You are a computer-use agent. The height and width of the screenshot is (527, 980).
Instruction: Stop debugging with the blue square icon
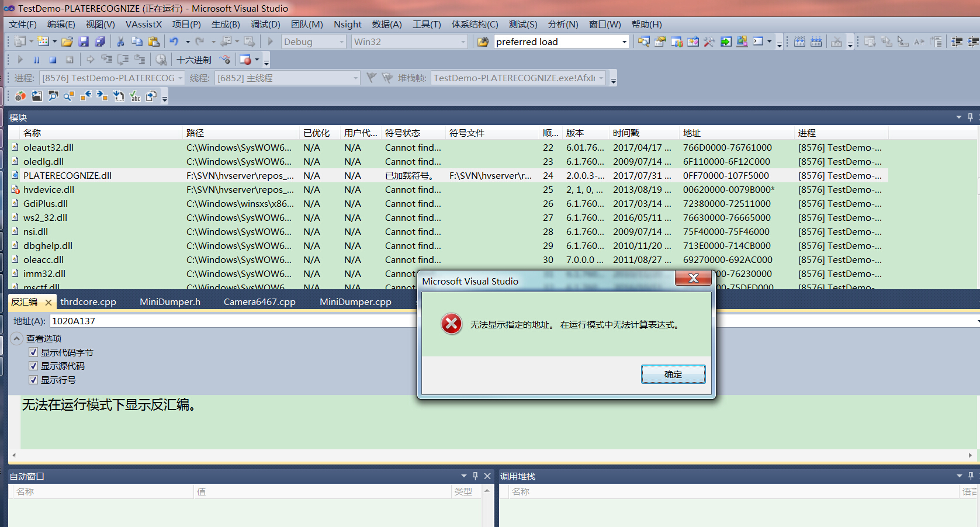tap(53, 60)
